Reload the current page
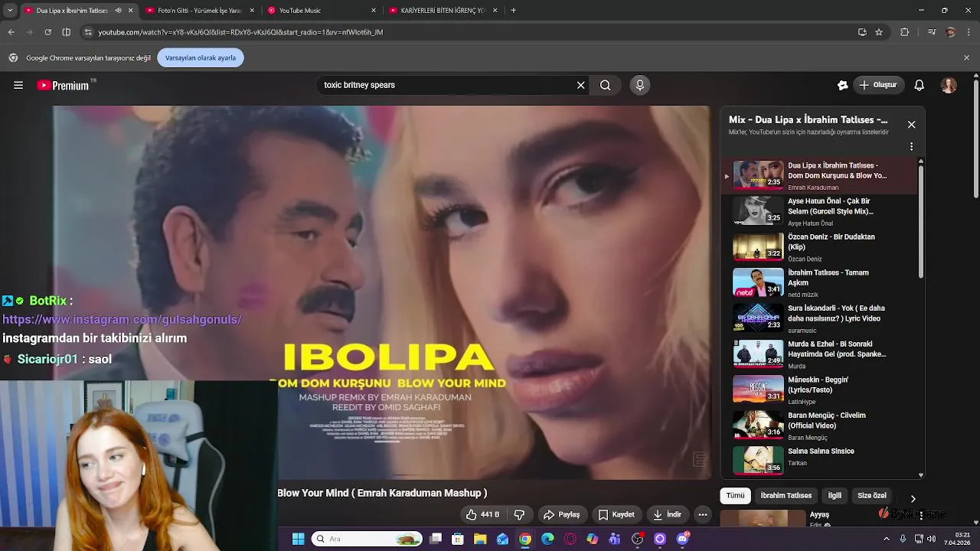 [47, 32]
